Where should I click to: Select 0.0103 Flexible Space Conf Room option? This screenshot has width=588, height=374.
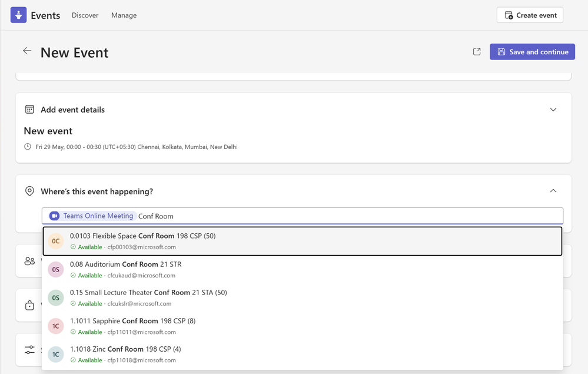click(303, 241)
